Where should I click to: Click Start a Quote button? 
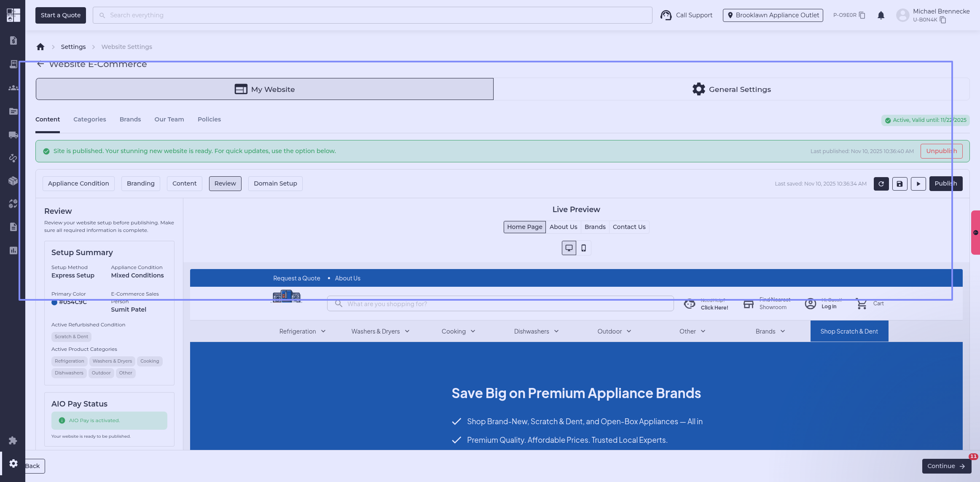61,15
